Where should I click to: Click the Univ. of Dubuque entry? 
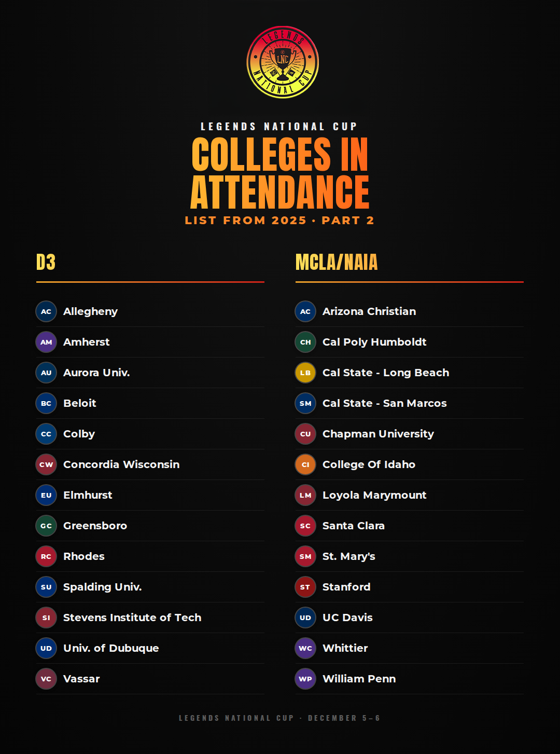[150, 648]
